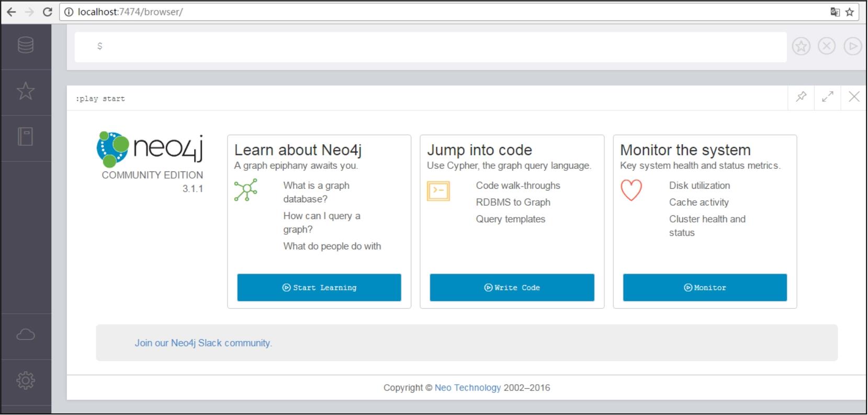The image size is (868, 415).
Task: Click 'Cluster health and status' text
Action: coord(707,226)
